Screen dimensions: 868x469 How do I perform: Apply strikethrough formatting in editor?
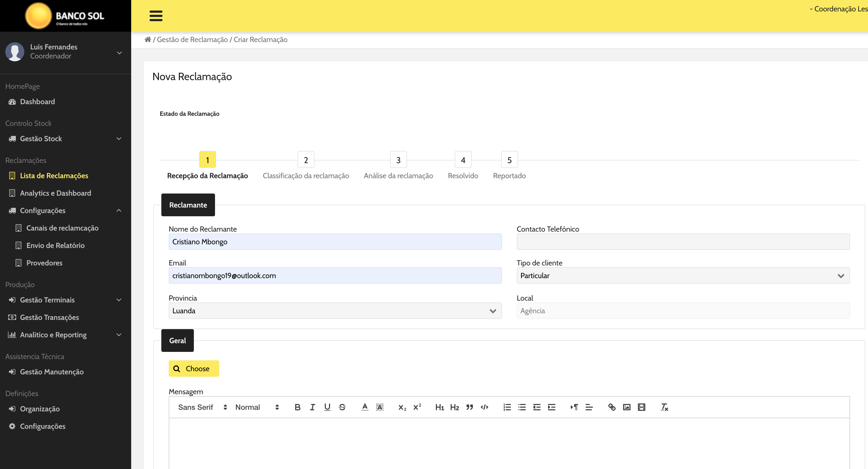coord(342,407)
